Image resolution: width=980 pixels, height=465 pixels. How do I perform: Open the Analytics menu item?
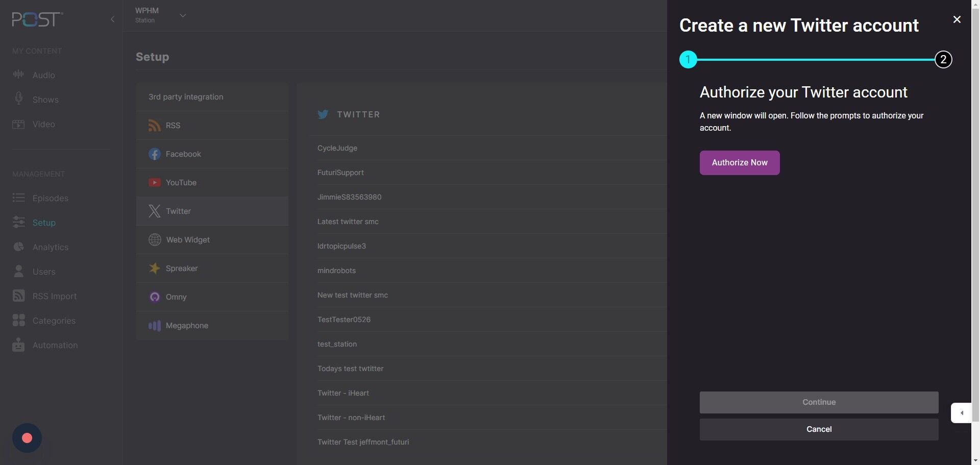click(50, 247)
